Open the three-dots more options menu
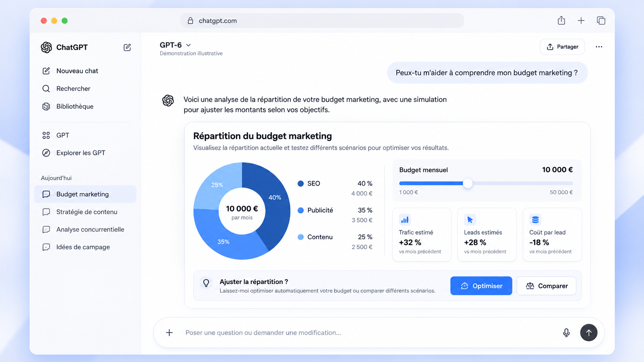This screenshot has width=644, height=362. (x=599, y=47)
